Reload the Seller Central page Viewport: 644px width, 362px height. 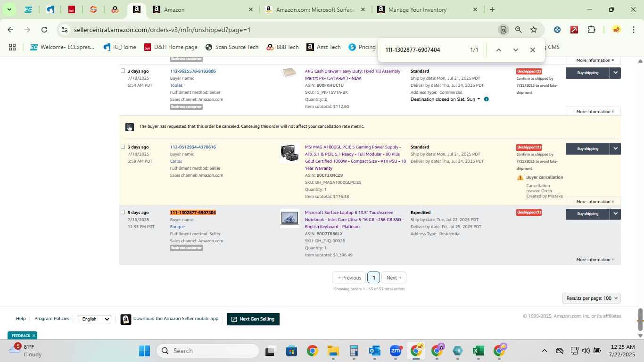tap(44, 30)
